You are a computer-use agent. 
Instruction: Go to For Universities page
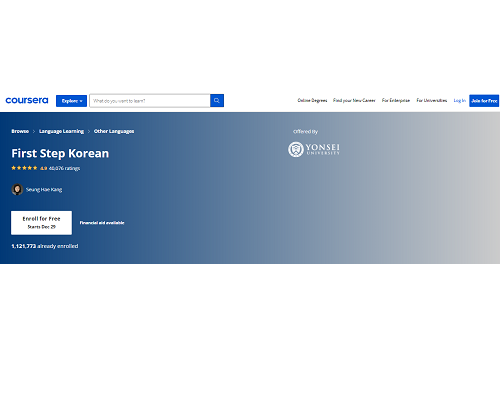(x=432, y=100)
